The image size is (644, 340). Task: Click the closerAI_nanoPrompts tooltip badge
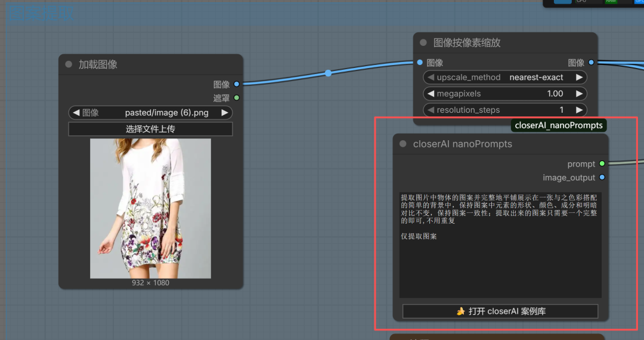tap(559, 125)
